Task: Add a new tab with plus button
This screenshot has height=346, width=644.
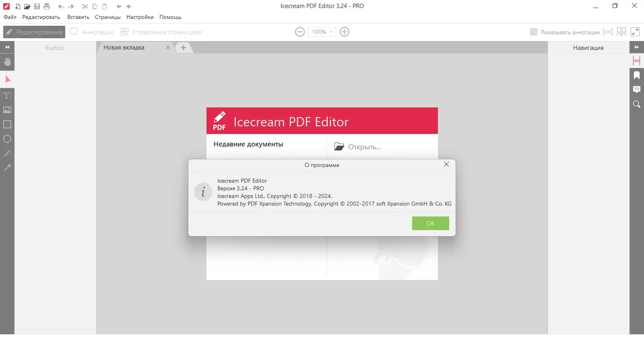Action: point(183,47)
